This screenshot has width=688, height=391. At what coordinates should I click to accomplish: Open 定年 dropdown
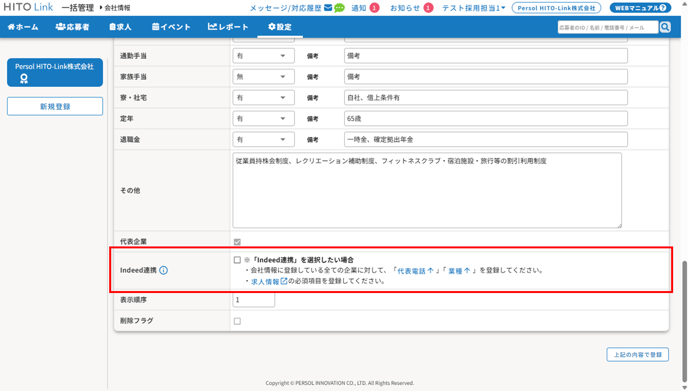point(263,118)
